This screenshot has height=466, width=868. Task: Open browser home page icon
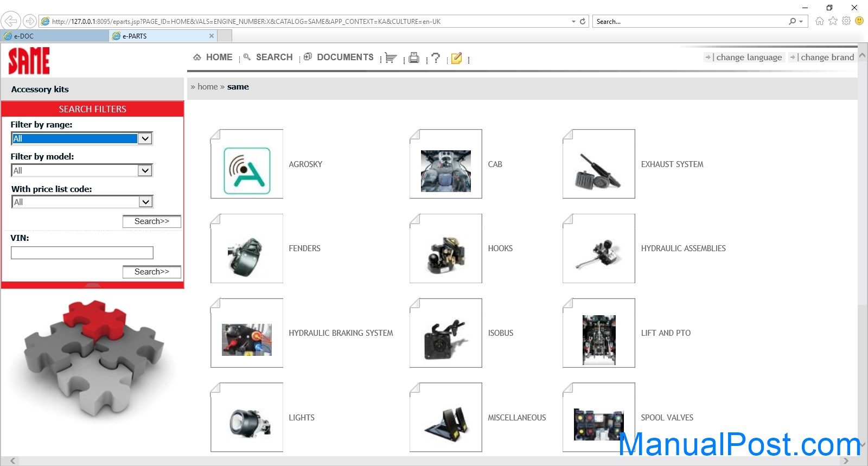[x=820, y=21]
